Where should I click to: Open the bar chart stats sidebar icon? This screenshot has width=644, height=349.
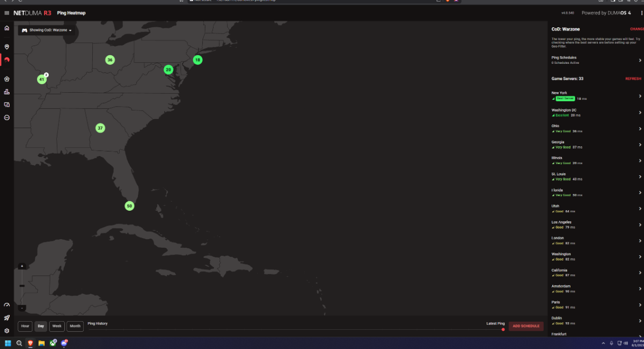click(x=6, y=92)
